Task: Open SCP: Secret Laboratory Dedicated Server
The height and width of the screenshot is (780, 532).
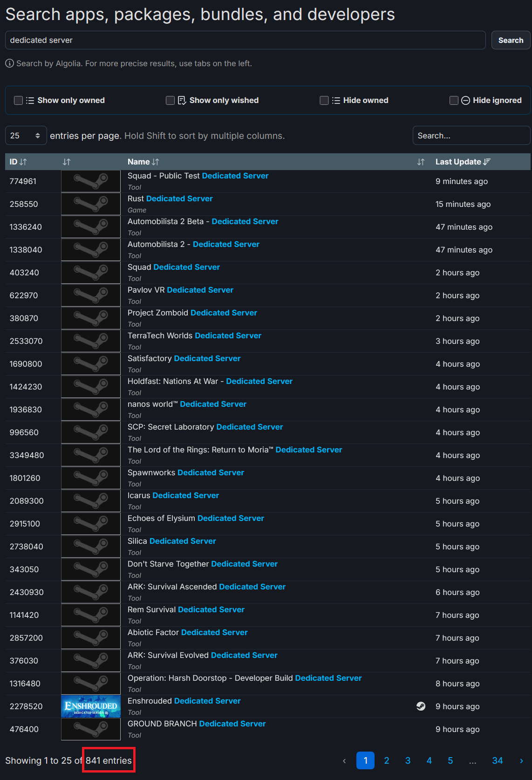Action: [x=205, y=427]
